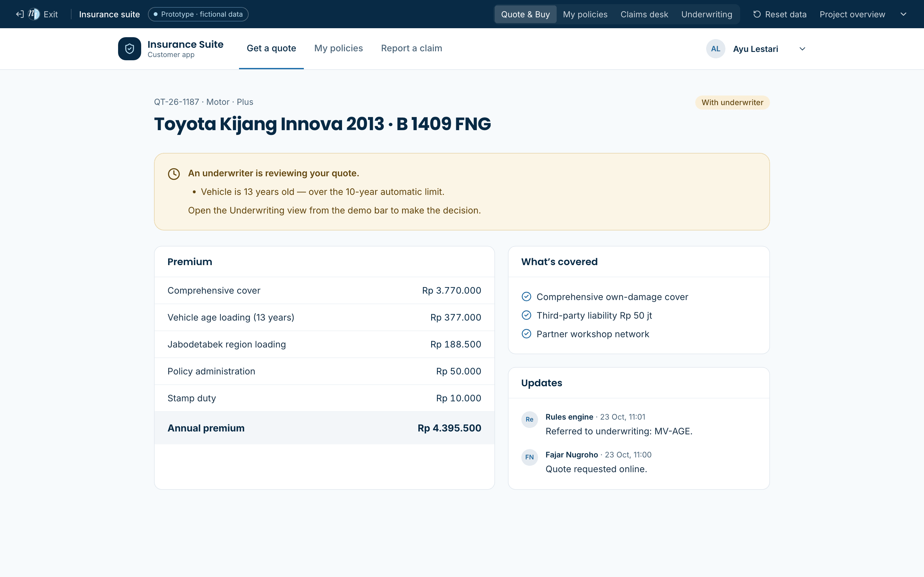The height and width of the screenshot is (577, 924).
Task: Go to My policies in customer nav
Action: (x=338, y=48)
